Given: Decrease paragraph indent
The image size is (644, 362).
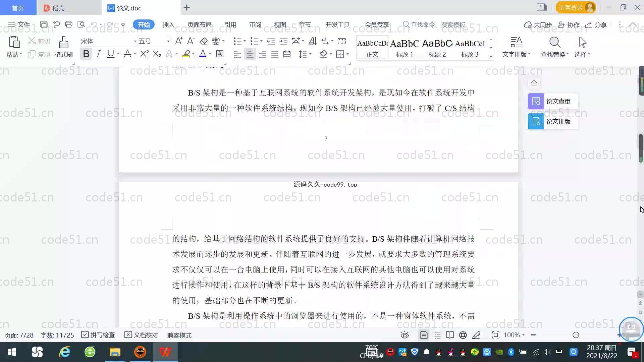Looking at the screenshot, I should (x=271, y=41).
